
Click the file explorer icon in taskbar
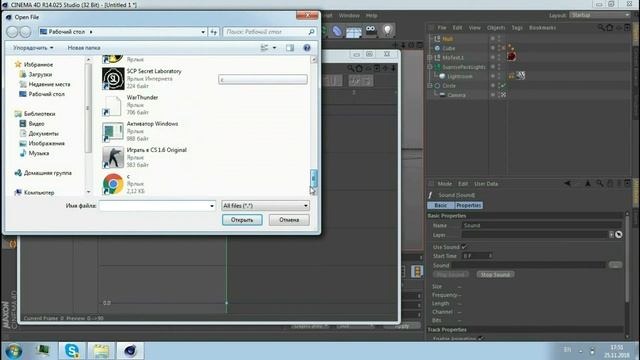(101, 351)
